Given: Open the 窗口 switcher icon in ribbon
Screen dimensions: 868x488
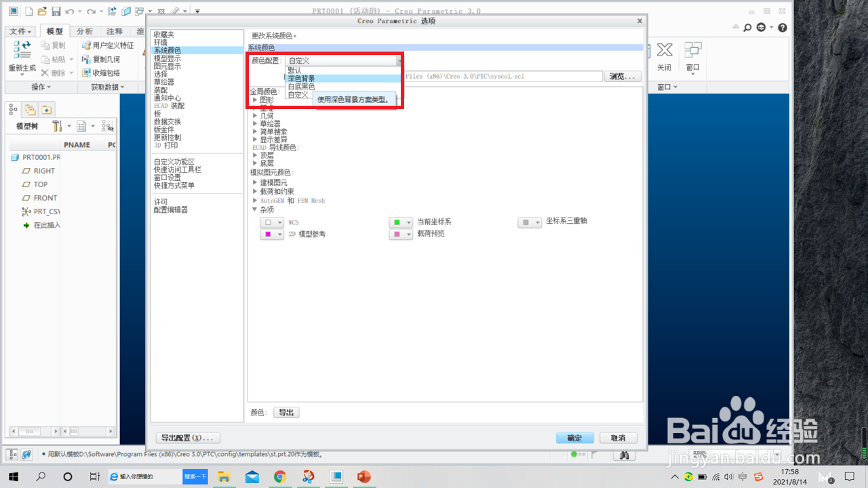Looking at the screenshot, I should click(692, 57).
